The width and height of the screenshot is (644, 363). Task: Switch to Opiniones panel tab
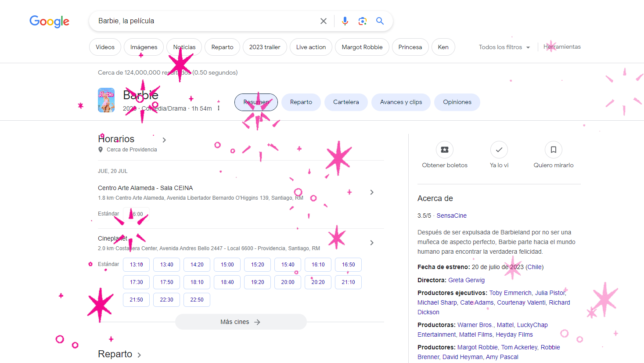coord(457,102)
